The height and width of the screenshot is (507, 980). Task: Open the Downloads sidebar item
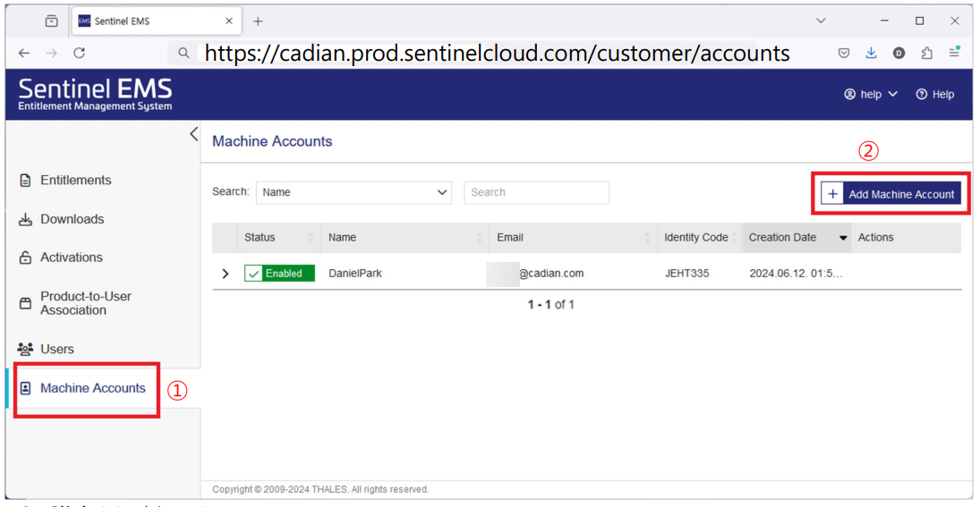(72, 219)
